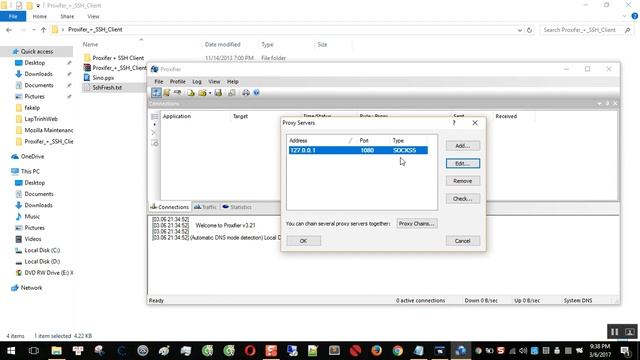Cancel the Proxy Servers dialog
This screenshot has height=360, width=640.
click(x=462, y=241)
